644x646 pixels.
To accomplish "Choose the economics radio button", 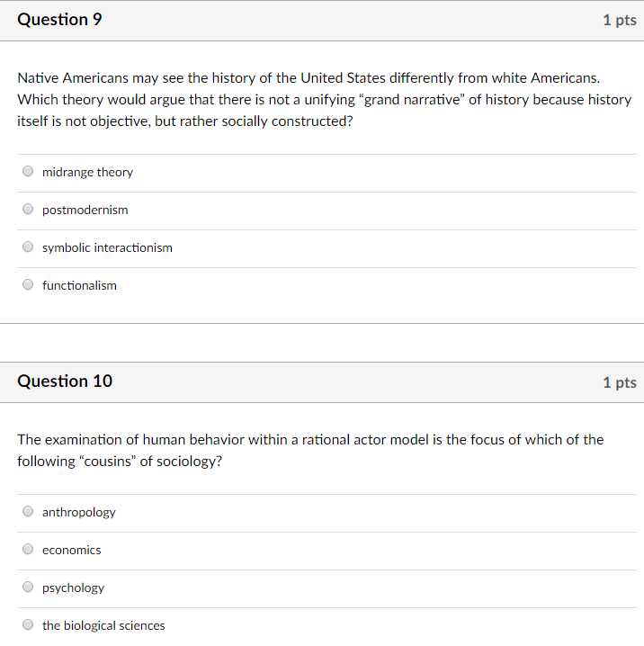I will (28, 549).
